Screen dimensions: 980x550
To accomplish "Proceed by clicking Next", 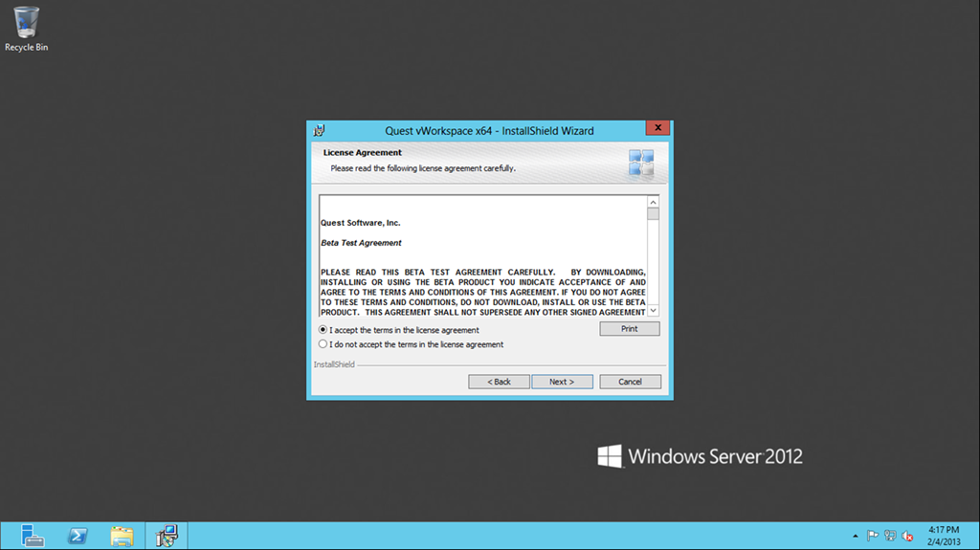I will pos(562,382).
